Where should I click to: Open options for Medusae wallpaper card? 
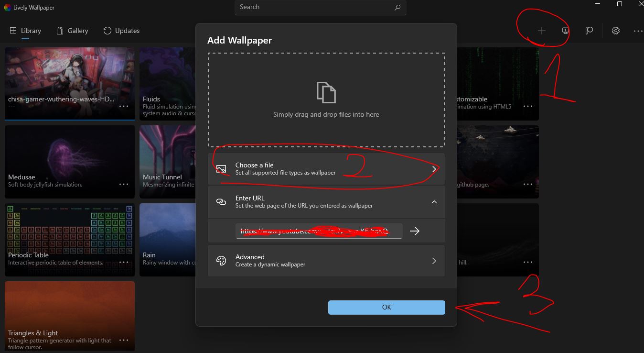click(x=124, y=185)
